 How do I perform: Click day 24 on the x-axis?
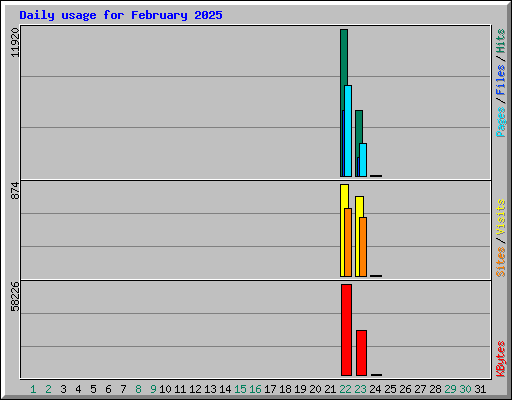click(375, 389)
